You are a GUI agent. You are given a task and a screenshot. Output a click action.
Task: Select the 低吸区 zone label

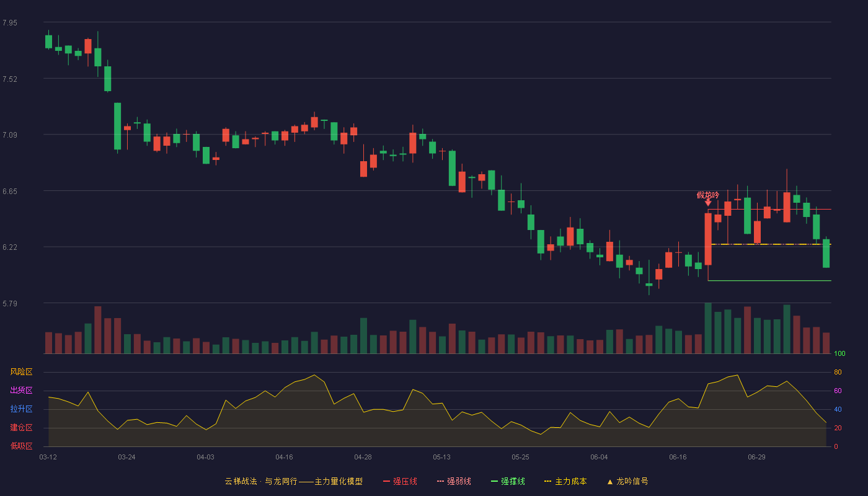click(21, 446)
